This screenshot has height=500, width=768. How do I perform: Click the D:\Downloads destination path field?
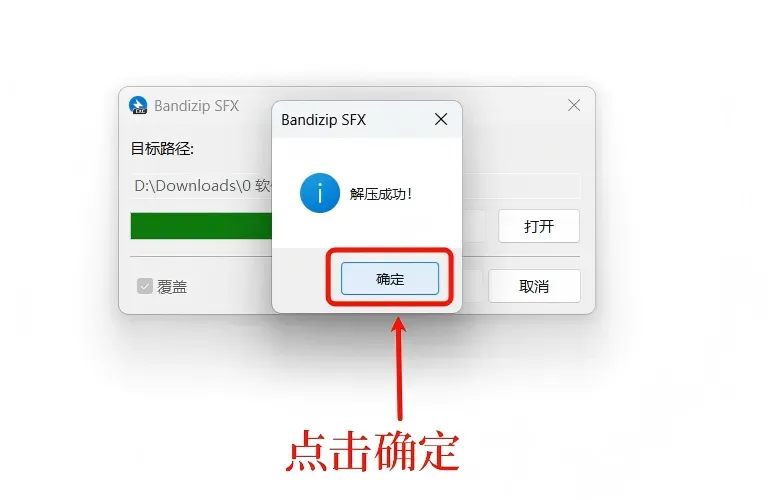pos(355,186)
